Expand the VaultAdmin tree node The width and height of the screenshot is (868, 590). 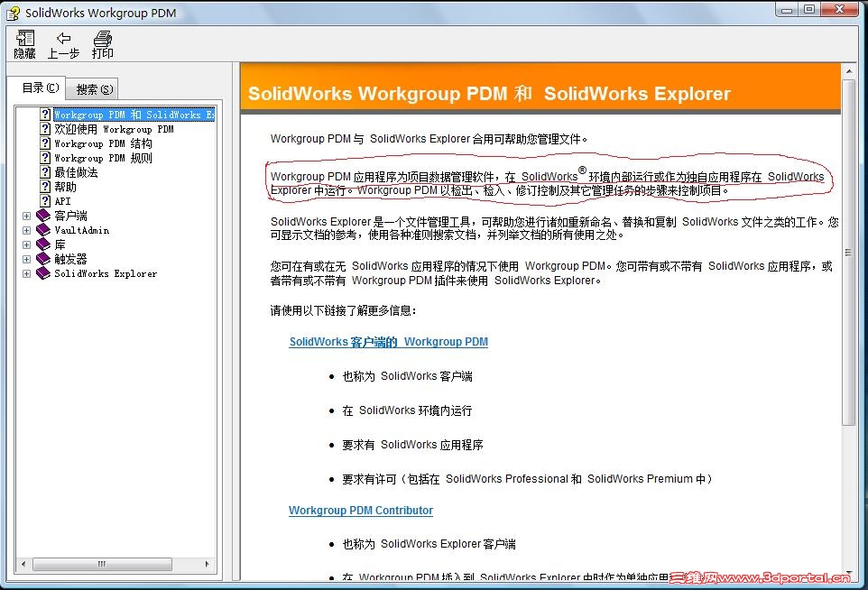point(26,230)
